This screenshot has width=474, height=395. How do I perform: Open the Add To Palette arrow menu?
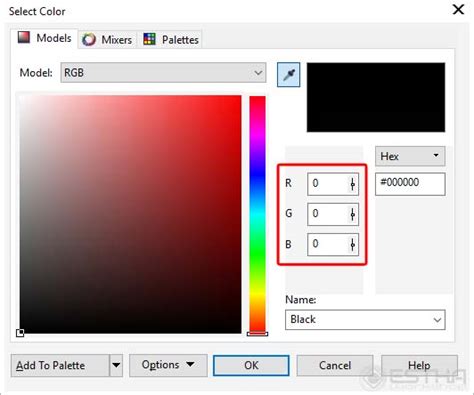point(116,365)
